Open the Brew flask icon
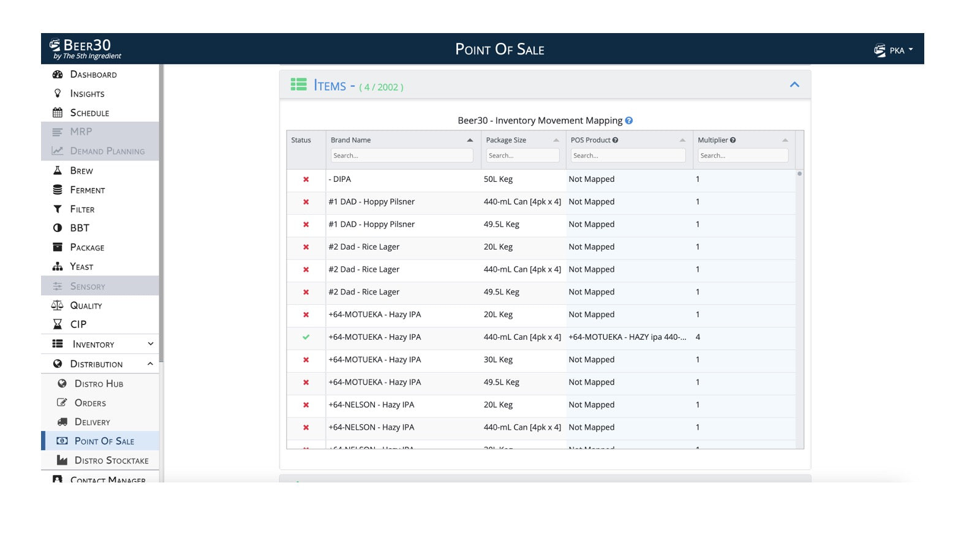The width and height of the screenshot is (980, 551). (x=58, y=171)
